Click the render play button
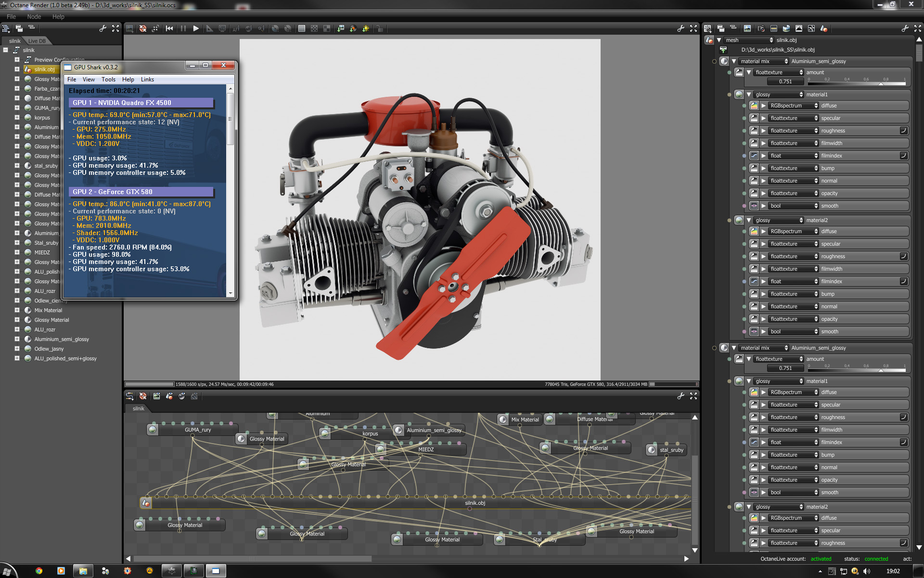924x578 pixels. (196, 29)
